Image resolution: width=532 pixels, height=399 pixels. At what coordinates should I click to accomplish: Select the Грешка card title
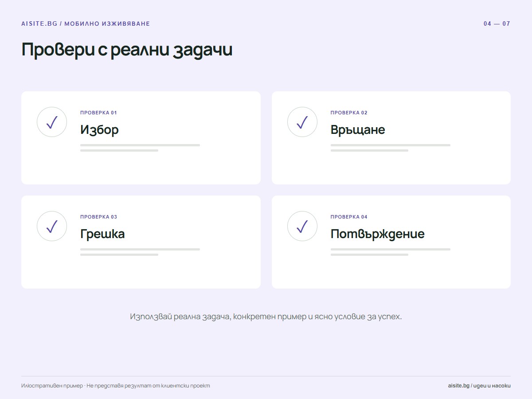pos(102,234)
